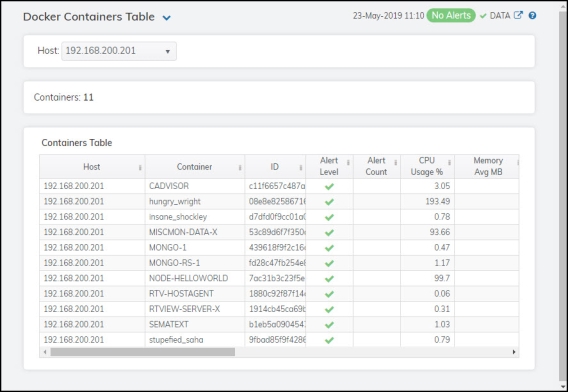Sort by Memory Avg MB column header
The height and width of the screenshot is (392, 568).
[x=488, y=166]
